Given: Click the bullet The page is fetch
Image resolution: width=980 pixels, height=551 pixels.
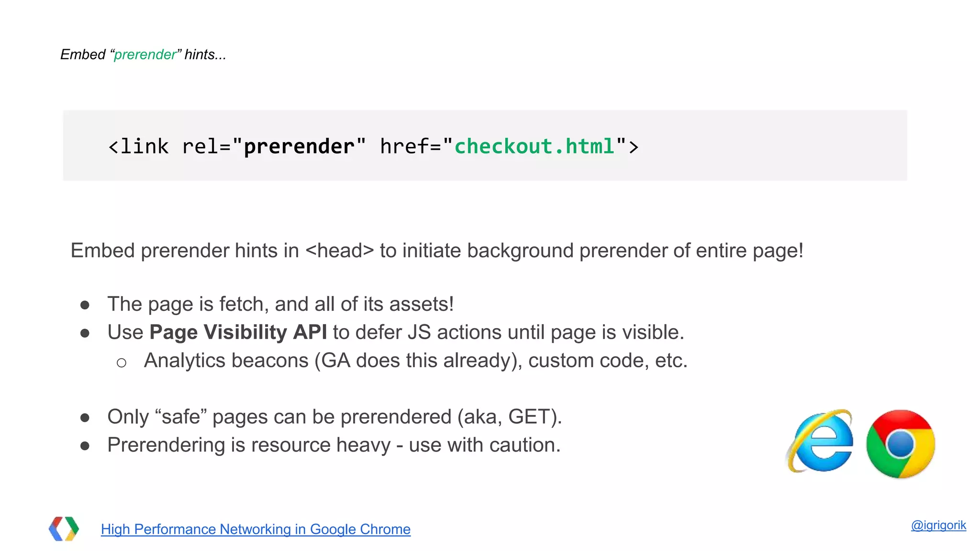Looking at the screenshot, I should [280, 304].
